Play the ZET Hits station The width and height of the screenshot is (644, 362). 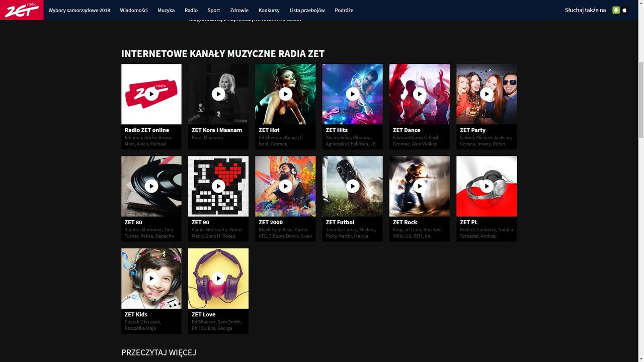click(352, 94)
